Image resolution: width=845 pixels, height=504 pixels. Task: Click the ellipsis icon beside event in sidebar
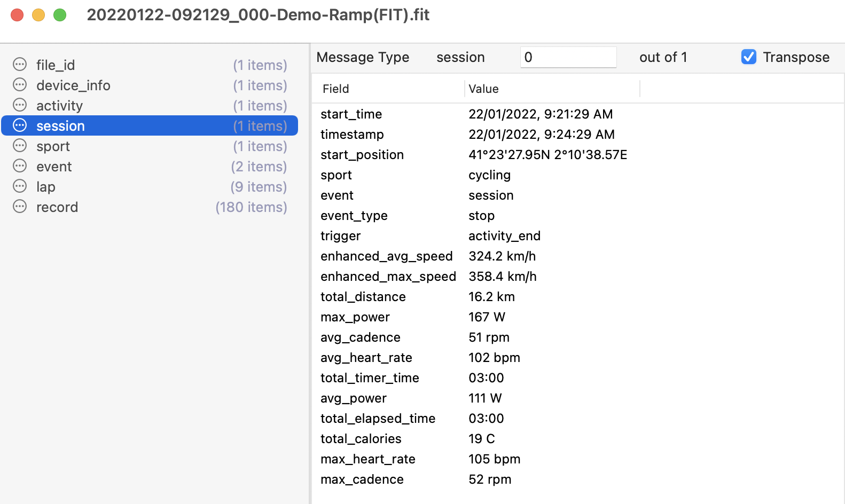[20, 166]
